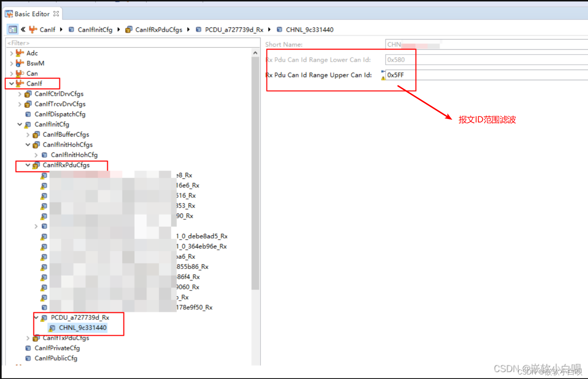
Task: Open PCDU_a727739d_Rx in the breadcrumb
Action: click(x=234, y=29)
